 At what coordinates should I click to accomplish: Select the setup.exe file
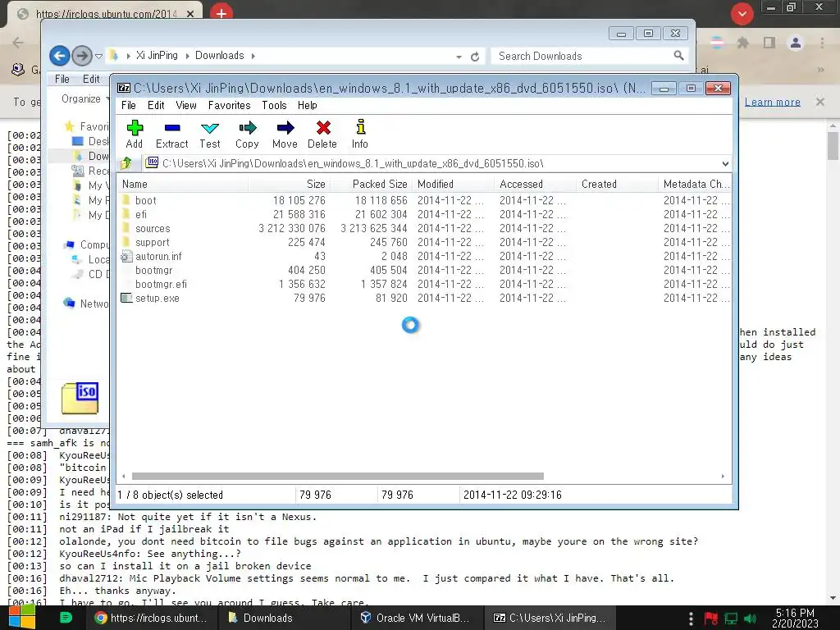pos(157,298)
